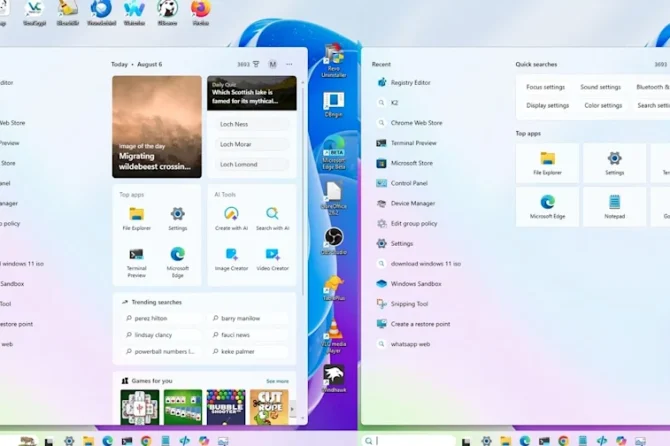The height and width of the screenshot is (446, 670).
Task: Open Registry Editor in the Recent list
Action: (404, 82)
